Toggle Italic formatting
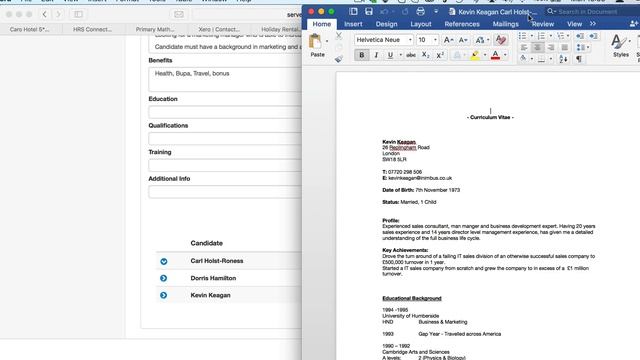Screen dimensions: 640x360 pyautogui.click(x=376, y=55)
